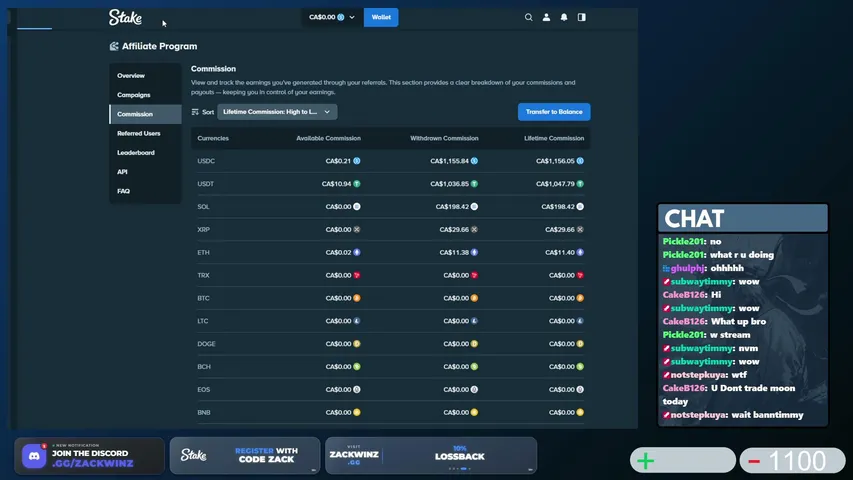
Task: Click LTC coin icon in Available Commission
Action: click(x=357, y=321)
